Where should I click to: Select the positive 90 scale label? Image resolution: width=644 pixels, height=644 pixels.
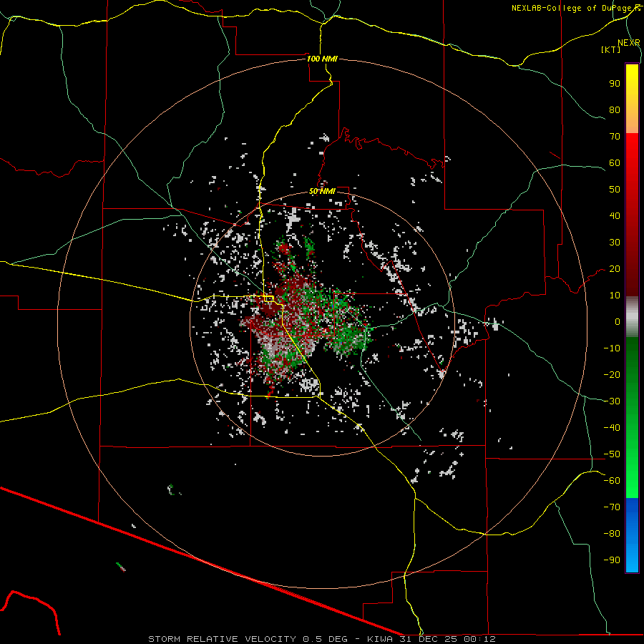(x=615, y=84)
